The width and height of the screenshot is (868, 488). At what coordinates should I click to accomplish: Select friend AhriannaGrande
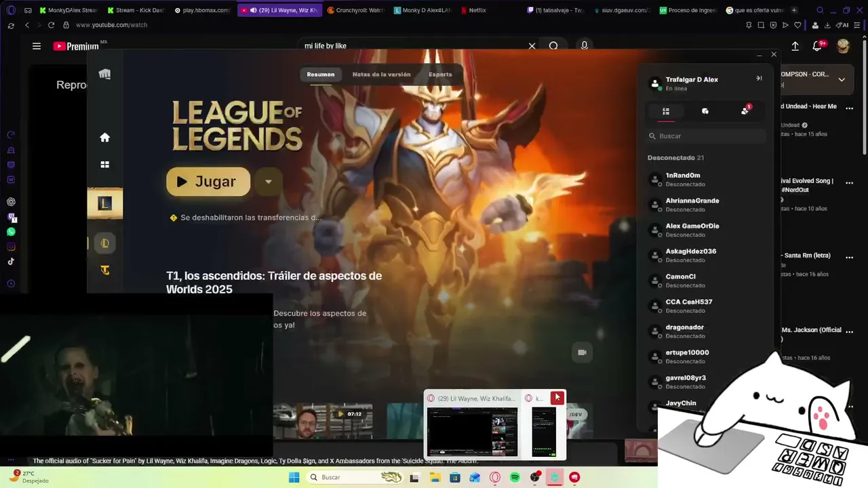pos(705,205)
